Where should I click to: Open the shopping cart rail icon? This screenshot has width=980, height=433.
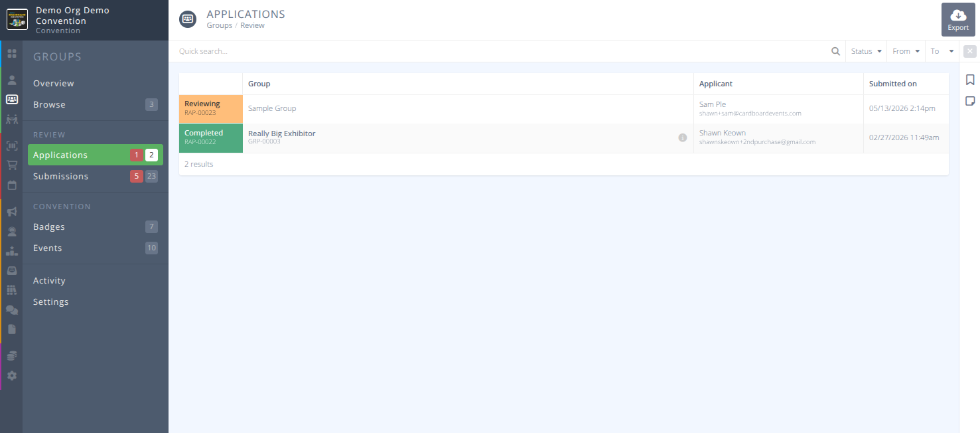pyautogui.click(x=11, y=165)
